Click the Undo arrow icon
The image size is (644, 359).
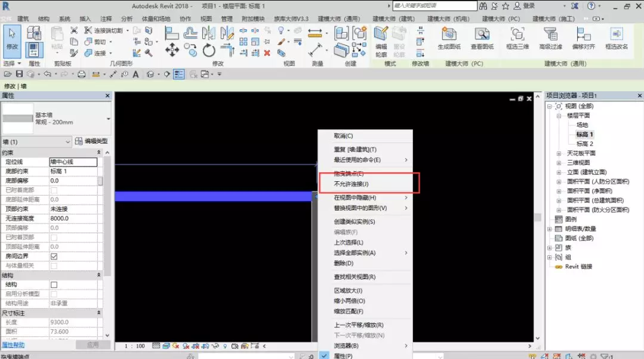tap(47, 74)
